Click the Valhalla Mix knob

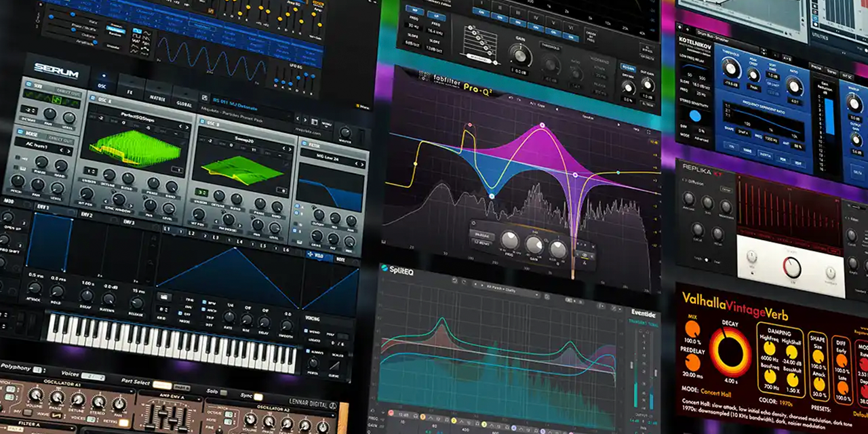(692, 328)
